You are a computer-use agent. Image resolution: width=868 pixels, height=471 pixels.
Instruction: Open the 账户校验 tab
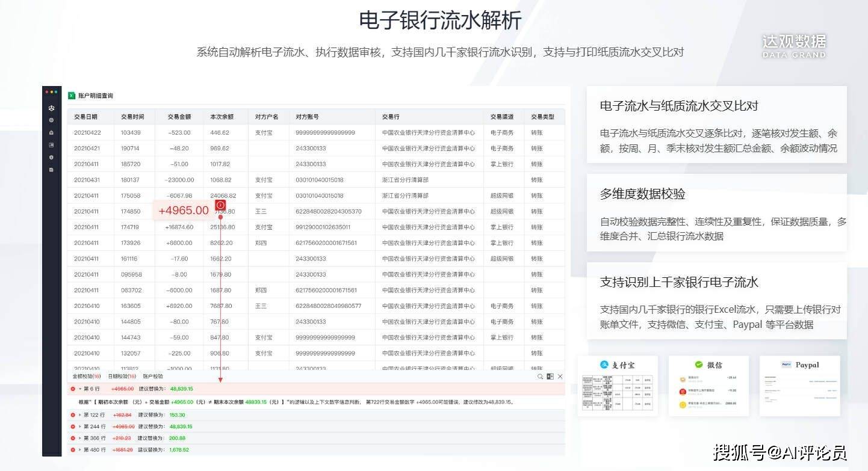(x=153, y=376)
